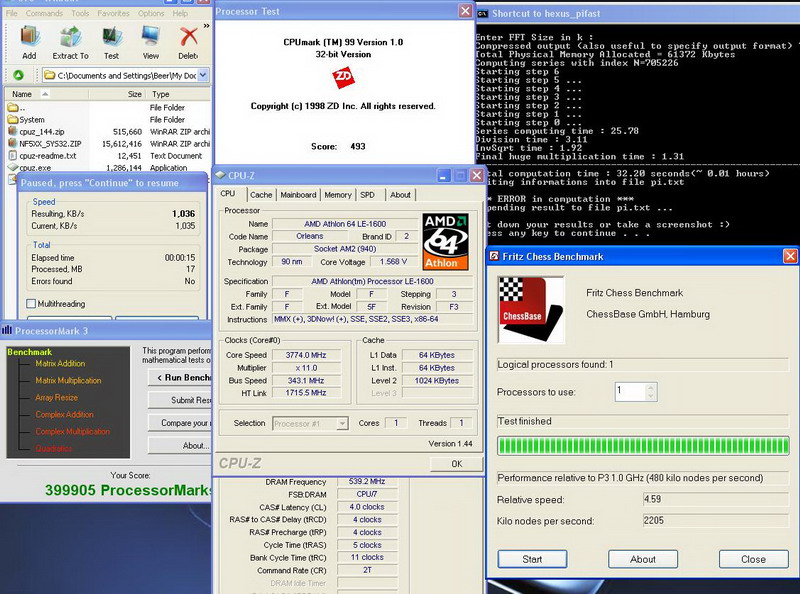Image resolution: width=800 pixels, height=594 pixels.
Task: Open the Commands menu in WinRAR
Action: point(44,13)
